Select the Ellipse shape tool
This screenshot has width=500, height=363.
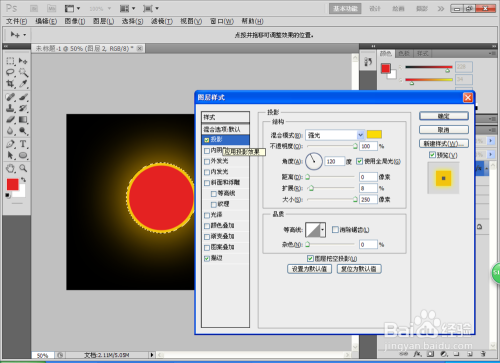(x=23, y=155)
